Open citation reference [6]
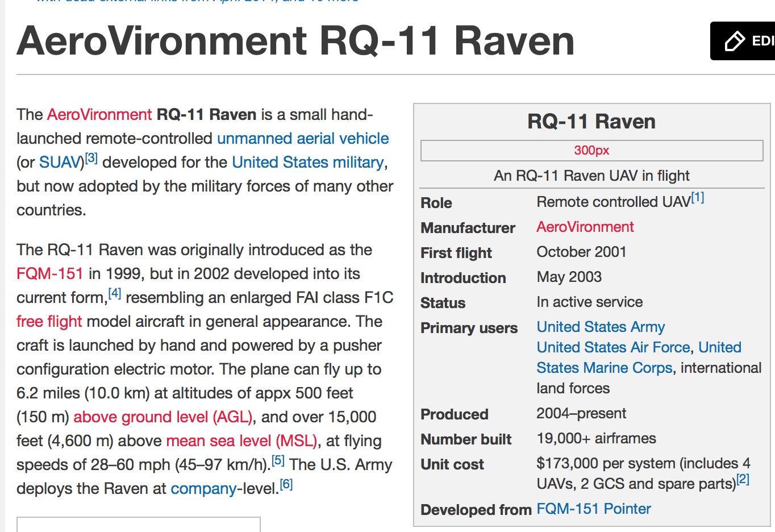Screen dimensions: 775x532 coord(286,484)
